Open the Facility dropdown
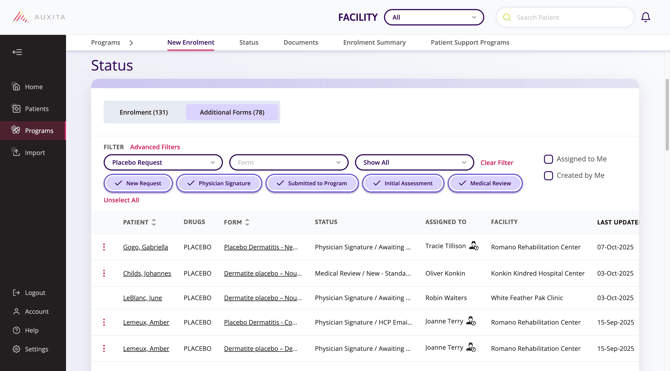Image resolution: width=670 pixels, height=371 pixels. coord(434,18)
